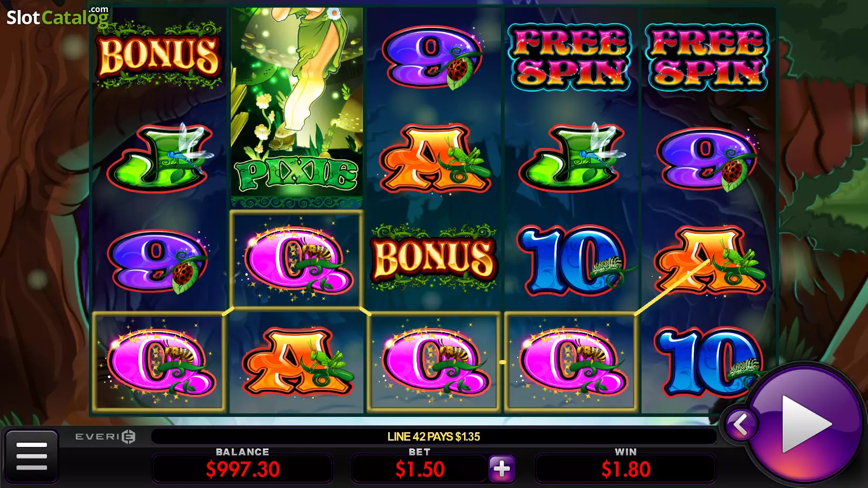The image size is (868, 488).
Task: Click the Everi brand logo
Action: point(105,436)
